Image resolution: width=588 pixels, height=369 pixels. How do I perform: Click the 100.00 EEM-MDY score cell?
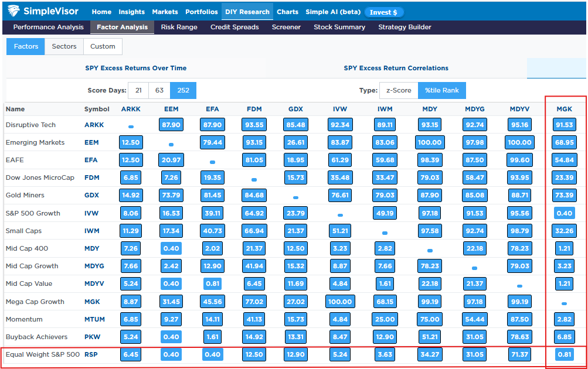coord(430,142)
